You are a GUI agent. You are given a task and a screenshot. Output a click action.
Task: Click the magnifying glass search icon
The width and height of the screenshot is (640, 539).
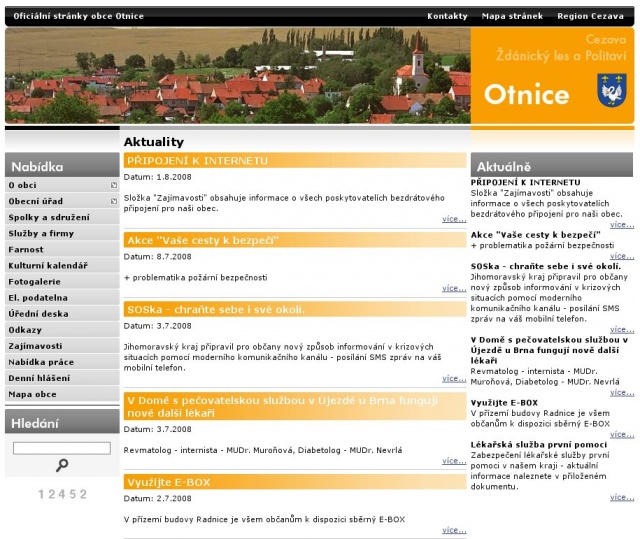[62, 465]
